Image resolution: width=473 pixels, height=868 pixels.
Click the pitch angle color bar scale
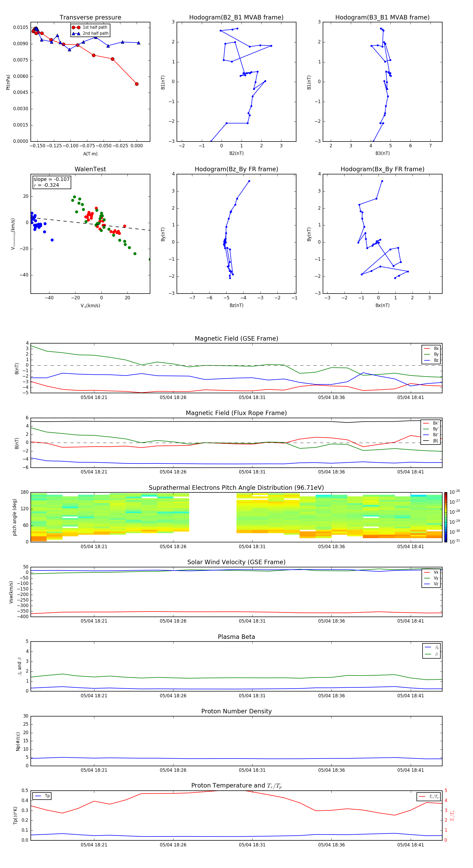click(x=446, y=517)
